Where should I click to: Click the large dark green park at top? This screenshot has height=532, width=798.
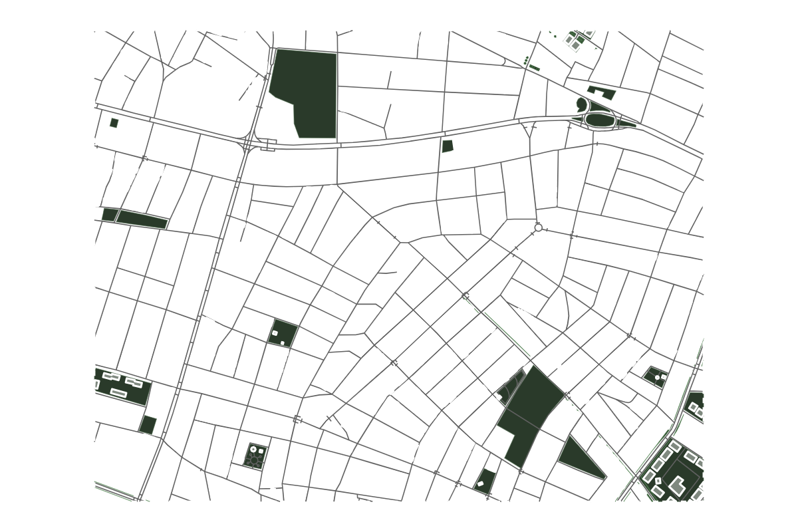[x=307, y=93]
